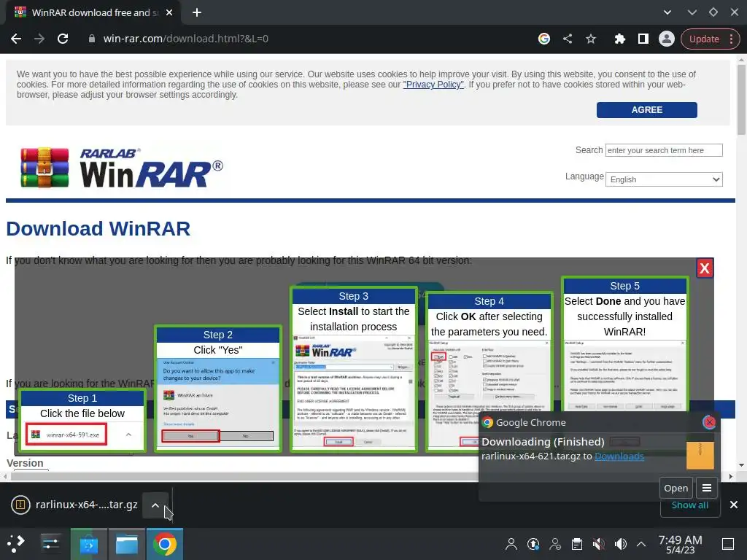Open the Privacy Policy link
Viewport: 747px width, 560px height.
pos(433,85)
